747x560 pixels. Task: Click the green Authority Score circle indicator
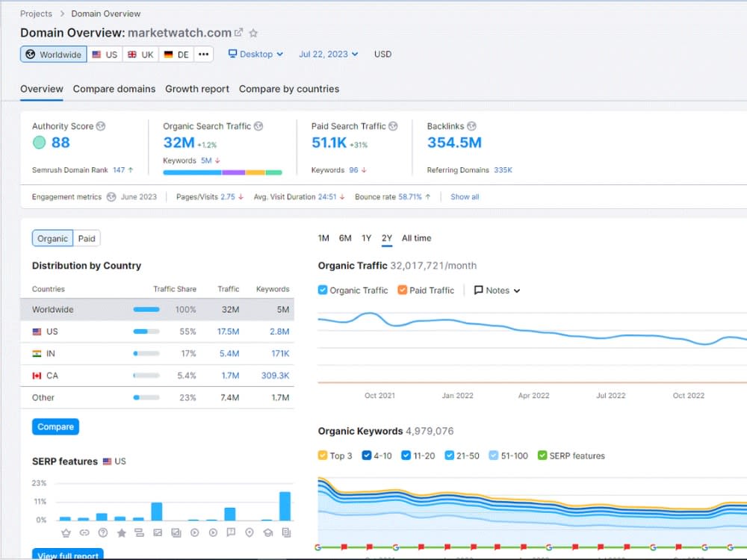(39, 143)
